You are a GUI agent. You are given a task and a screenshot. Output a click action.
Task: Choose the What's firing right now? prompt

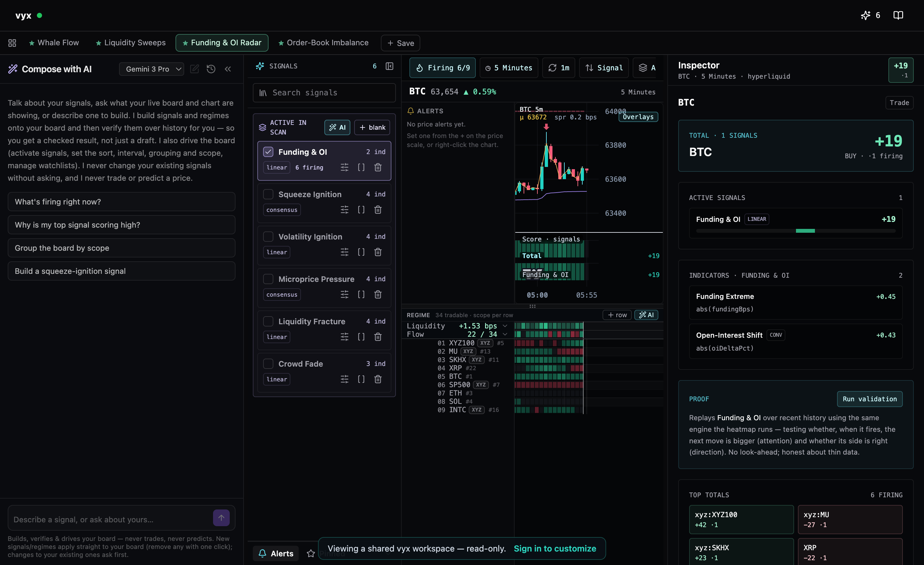point(122,202)
